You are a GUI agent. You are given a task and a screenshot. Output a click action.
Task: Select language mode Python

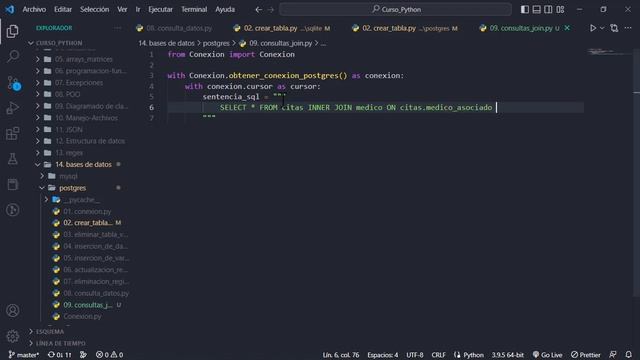click(x=473, y=355)
